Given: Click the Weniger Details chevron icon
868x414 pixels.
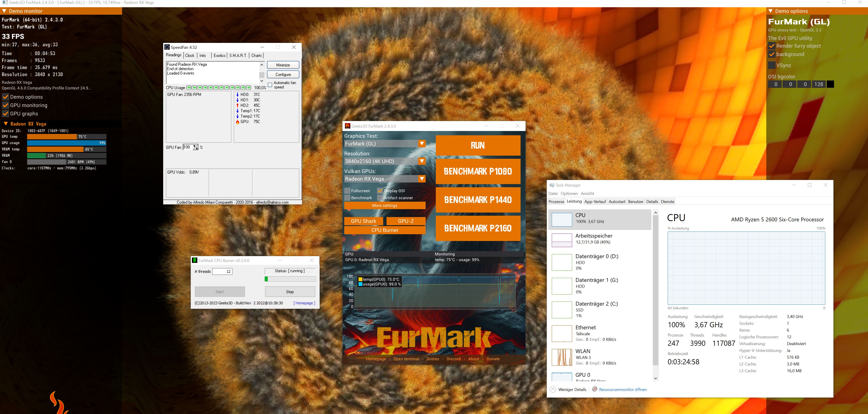Looking at the screenshot, I should pyautogui.click(x=553, y=389).
